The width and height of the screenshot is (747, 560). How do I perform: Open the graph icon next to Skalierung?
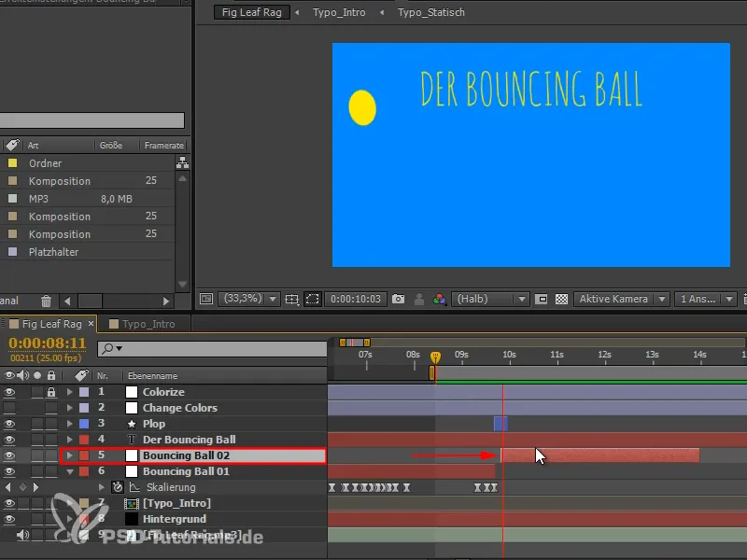[x=134, y=487]
